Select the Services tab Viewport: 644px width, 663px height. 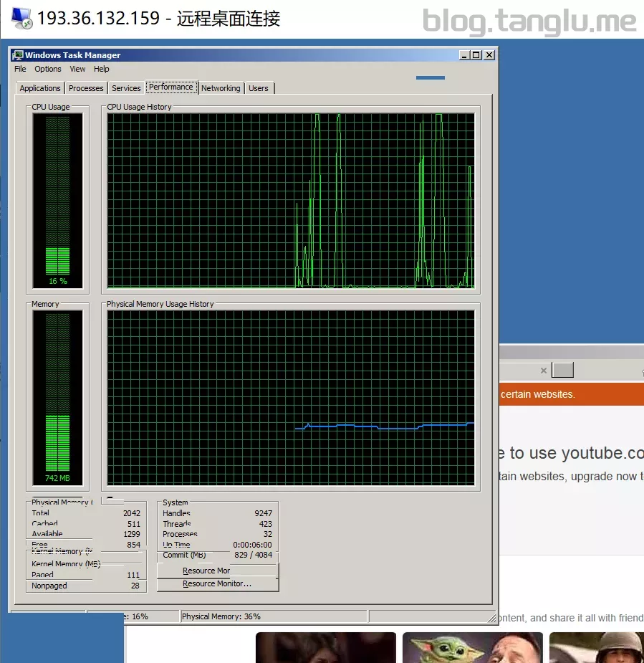[x=126, y=88]
